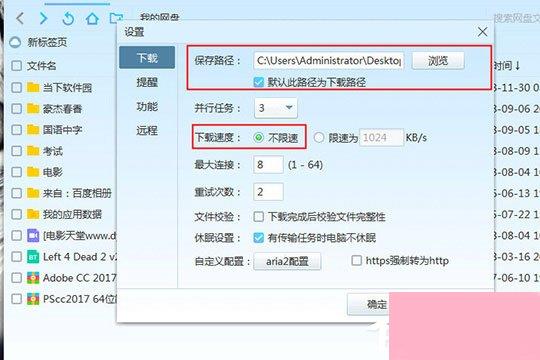This screenshot has height=360, width=540.
Task: Click the cloud icon beside 新标签页
Action: coord(15,42)
